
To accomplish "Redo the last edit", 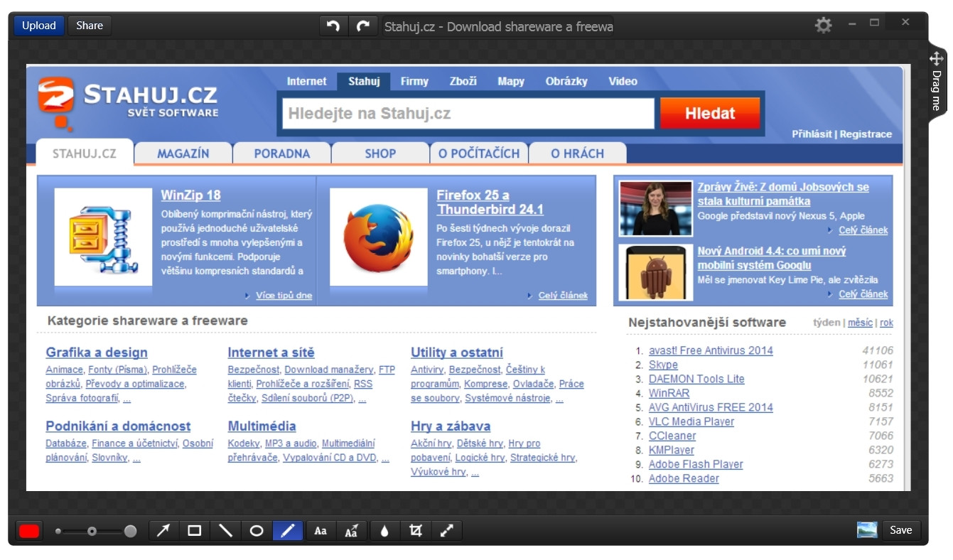I will pos(363,26).
